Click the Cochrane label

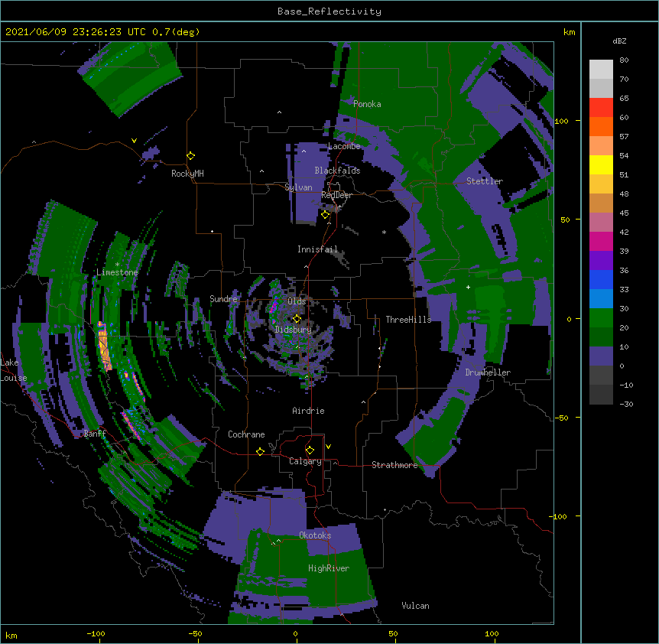pos(246,434)
